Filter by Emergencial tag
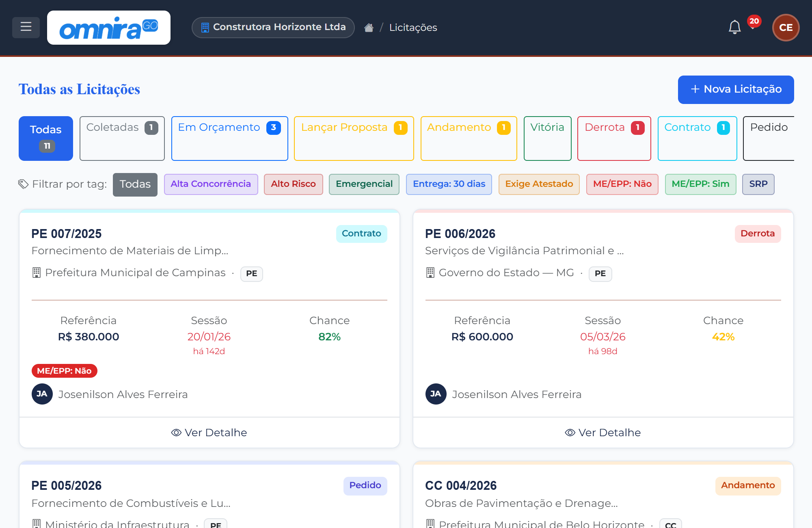This screenshot has height=528, width=812. [x=364, y=184]
